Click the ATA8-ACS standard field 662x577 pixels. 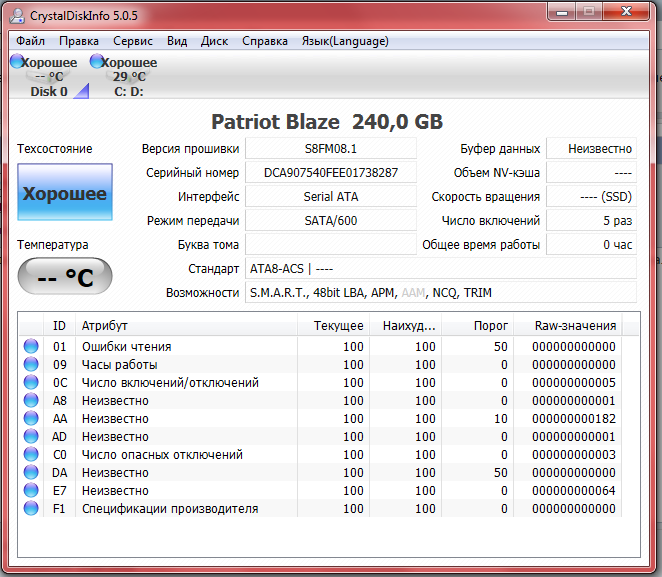click(441, 269)
